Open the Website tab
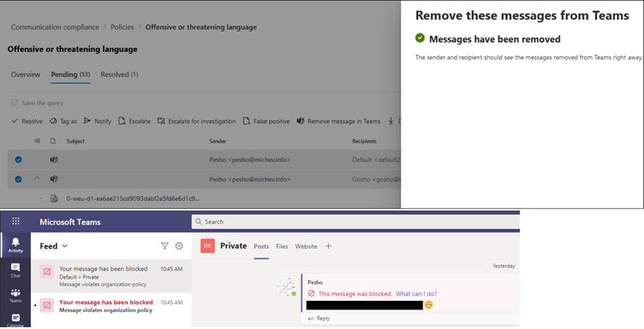644x329 pixels. click(306, 246)
